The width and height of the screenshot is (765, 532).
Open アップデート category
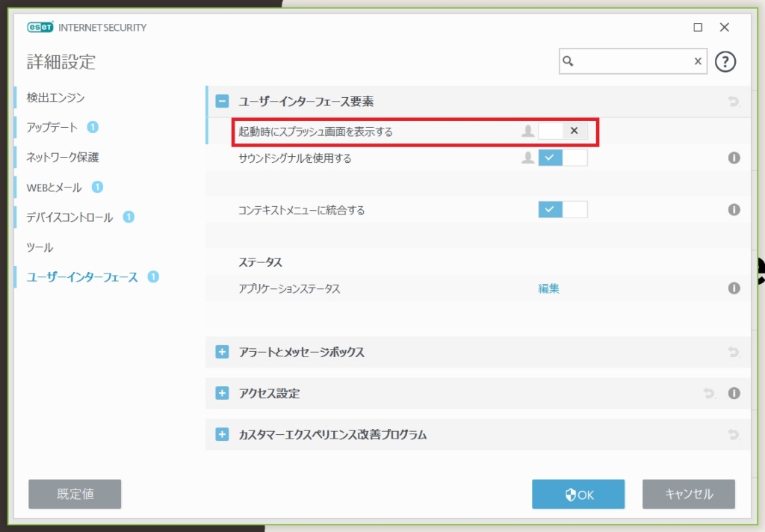[52, 127]
